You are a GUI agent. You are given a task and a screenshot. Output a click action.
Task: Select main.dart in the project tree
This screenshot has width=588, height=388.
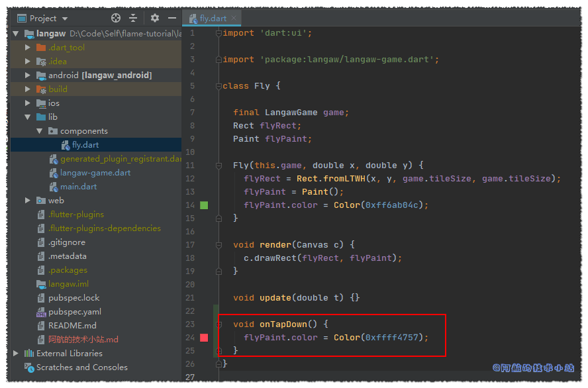pos(78,187)
